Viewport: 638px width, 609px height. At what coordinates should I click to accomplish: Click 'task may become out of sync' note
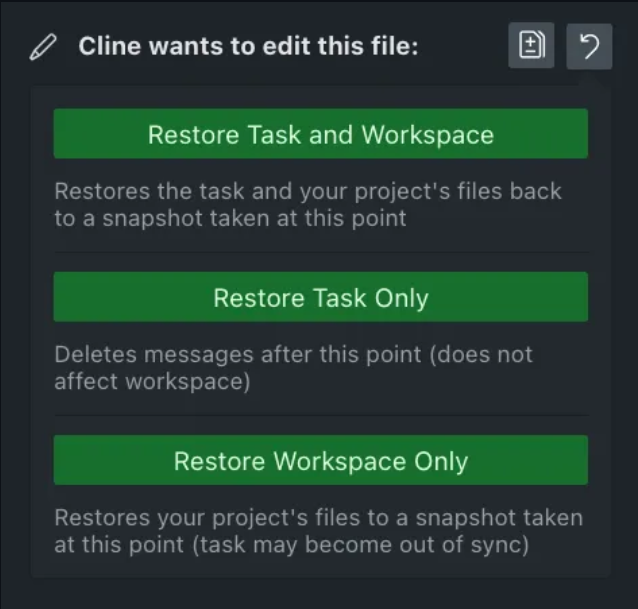pyautogui.click(x=400, y=546)
